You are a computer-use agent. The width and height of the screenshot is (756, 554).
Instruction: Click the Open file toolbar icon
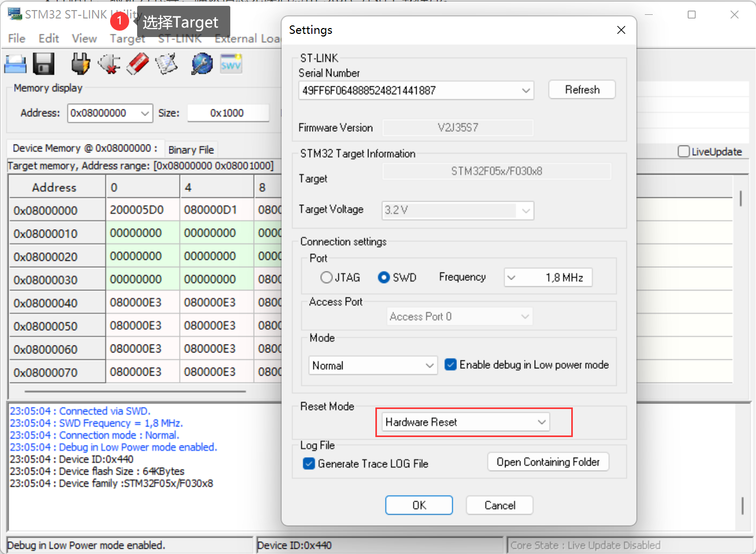pos(15,65)
